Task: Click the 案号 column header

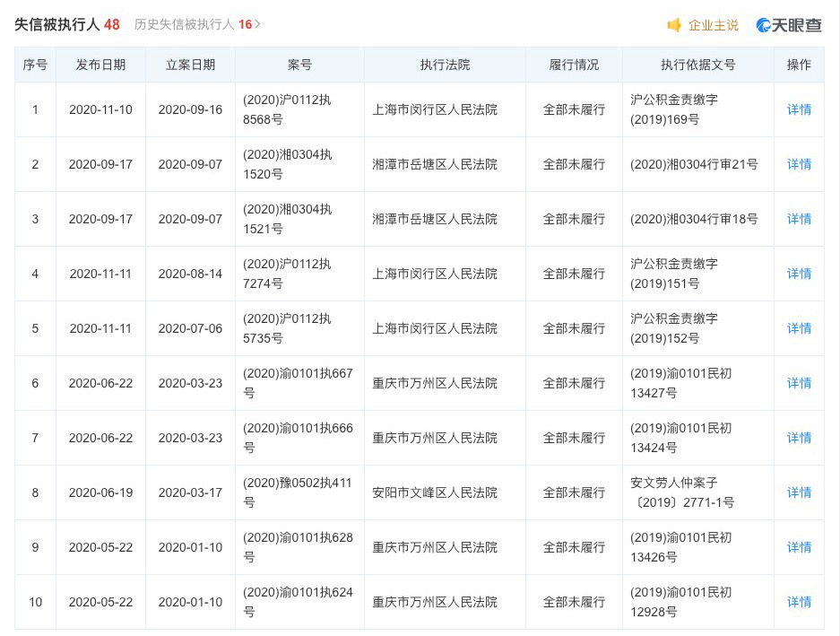Action: pyautogui.click(x=299, y=65)
